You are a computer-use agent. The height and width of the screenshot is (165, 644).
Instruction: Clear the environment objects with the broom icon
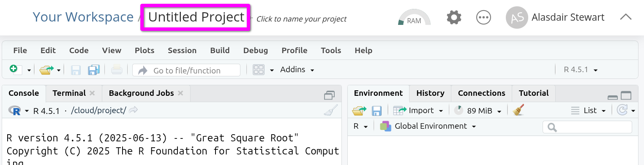coord(518,111)
